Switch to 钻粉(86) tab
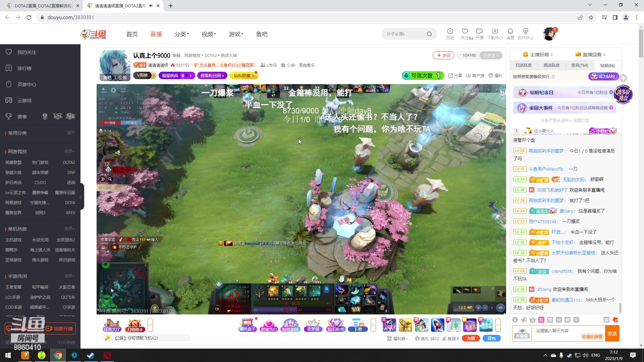This screenshot has height=362, width=644. [607, 65]
